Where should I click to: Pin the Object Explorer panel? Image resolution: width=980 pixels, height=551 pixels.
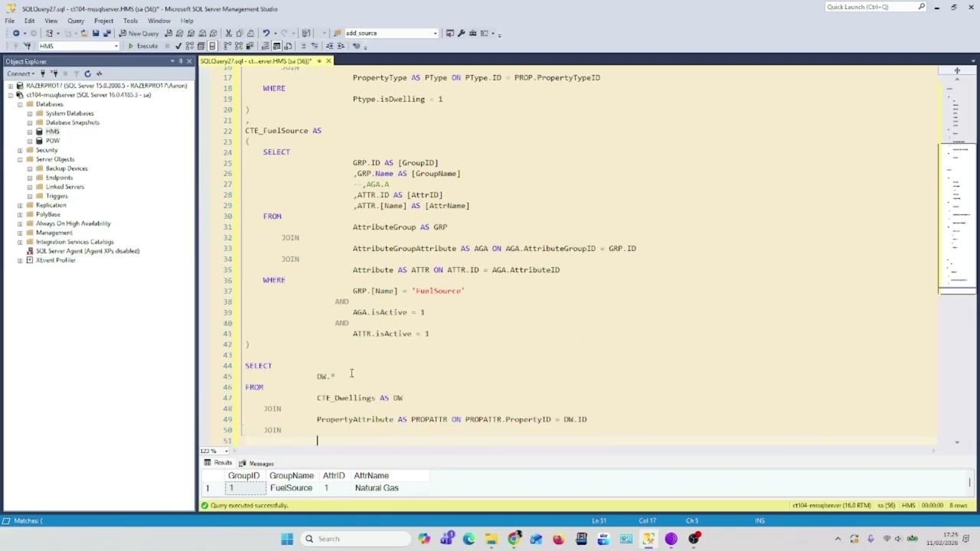tap(181, 61)
